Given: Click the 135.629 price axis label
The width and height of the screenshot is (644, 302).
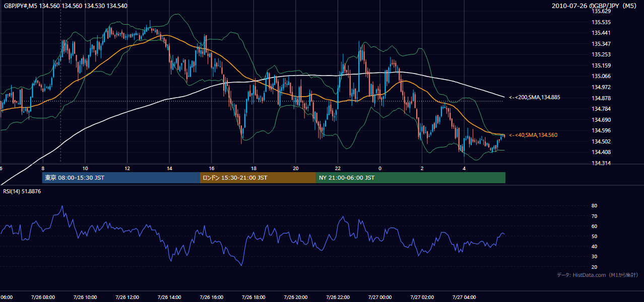Looking at the screenshot, I should (x=601, y=11).
